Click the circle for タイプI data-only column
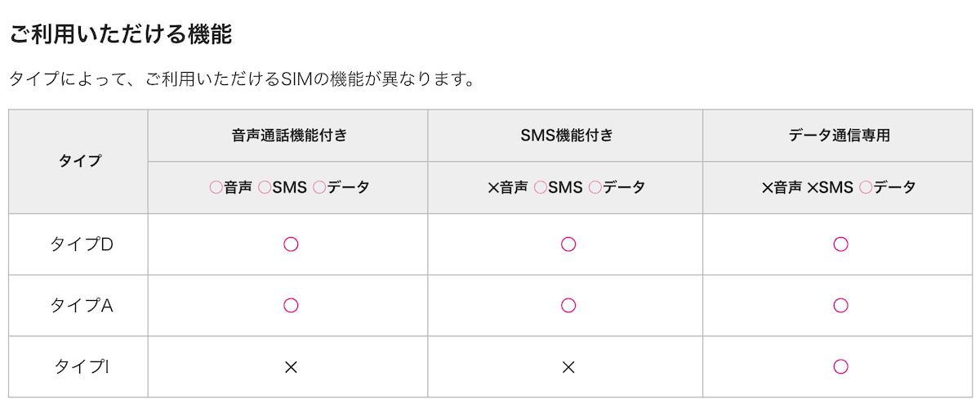This screenshot has width=980, height=408. click(840, 366)
